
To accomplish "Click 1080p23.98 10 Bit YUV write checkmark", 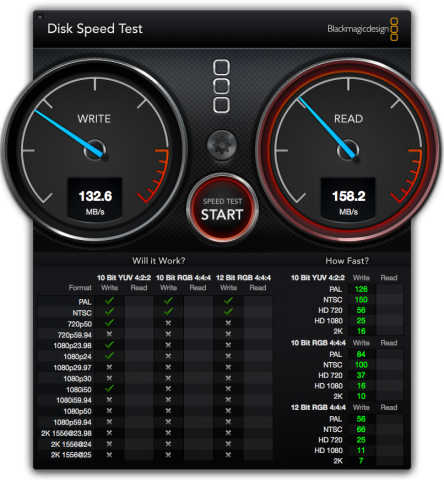I will click(109, 345).
